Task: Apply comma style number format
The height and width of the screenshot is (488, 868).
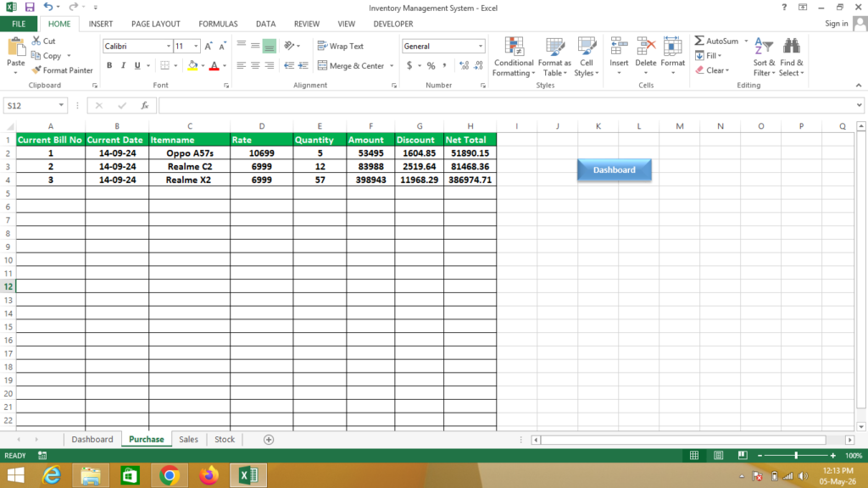Action: tap(444, 66)
